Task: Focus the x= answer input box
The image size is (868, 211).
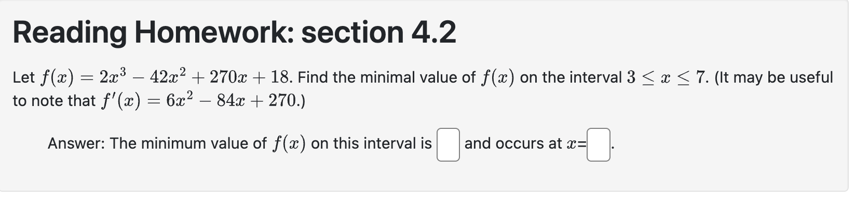Action: [598, 145]
